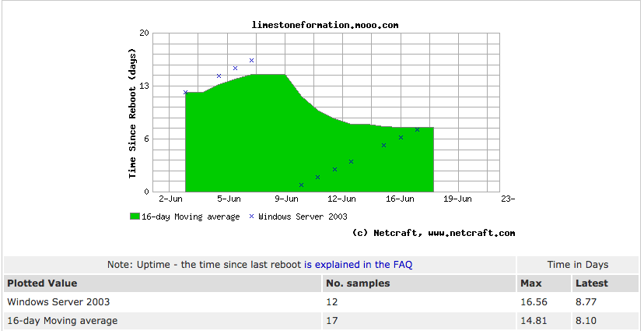Click the max value 16.56
Screen dimensions: 644x331
(x=534, y=302)
